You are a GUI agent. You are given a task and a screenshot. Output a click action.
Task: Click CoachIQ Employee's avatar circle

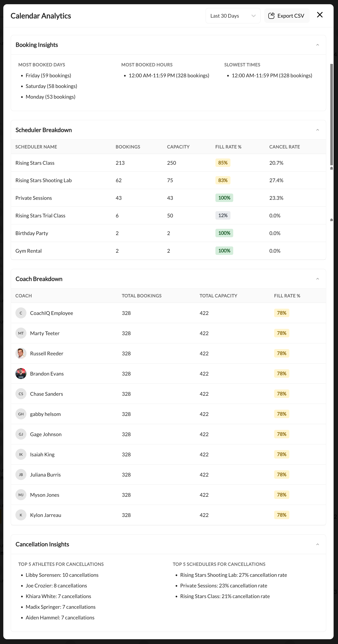[x=21, y=313]
